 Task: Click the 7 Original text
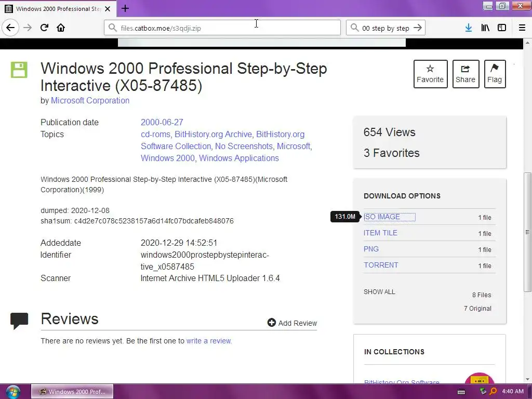pos(477,309)
